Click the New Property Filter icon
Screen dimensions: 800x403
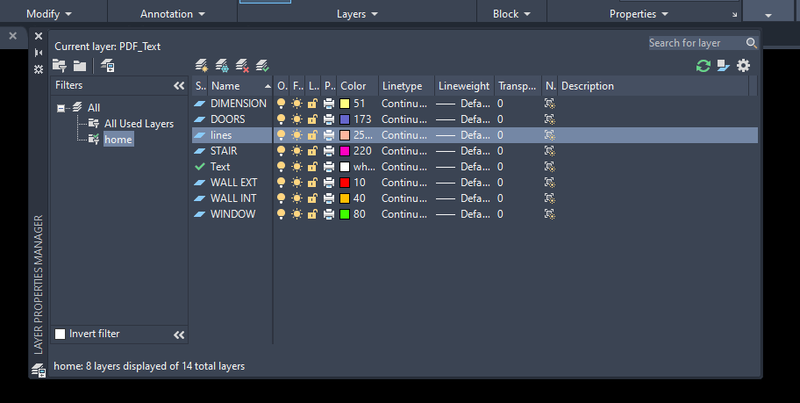[x=59, y=66]
